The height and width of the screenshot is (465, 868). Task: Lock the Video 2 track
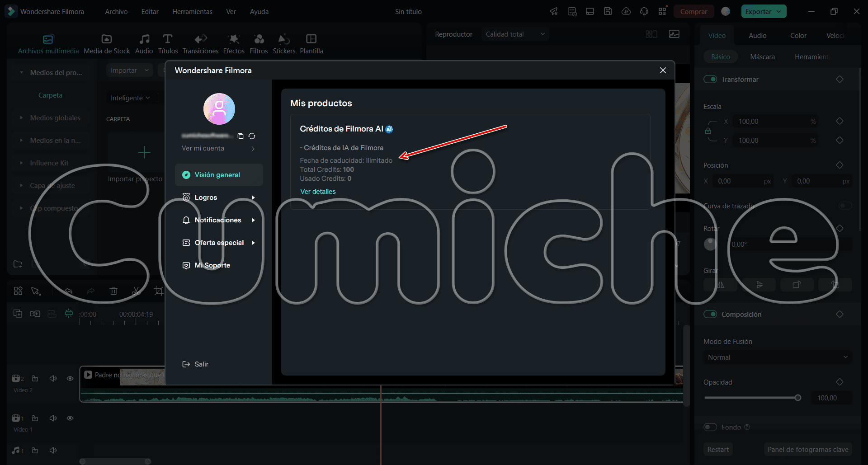click(x=35, y=378)
